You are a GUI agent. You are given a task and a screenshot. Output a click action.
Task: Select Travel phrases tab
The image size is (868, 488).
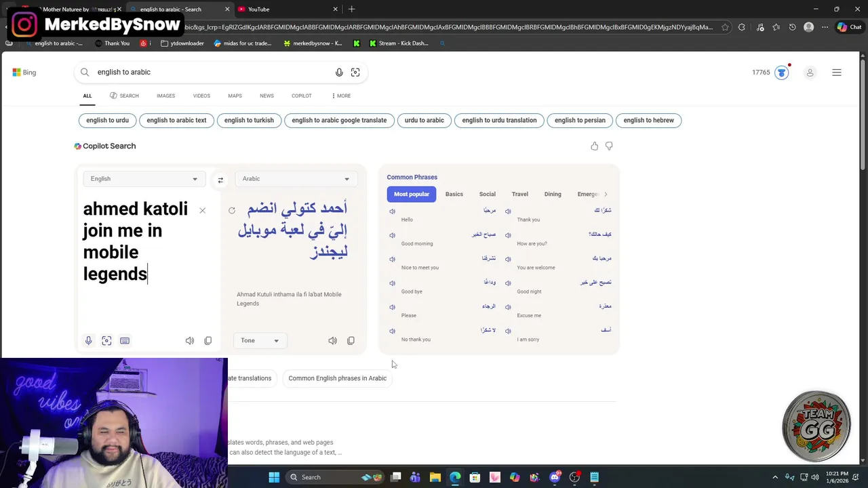pos(520,194)
